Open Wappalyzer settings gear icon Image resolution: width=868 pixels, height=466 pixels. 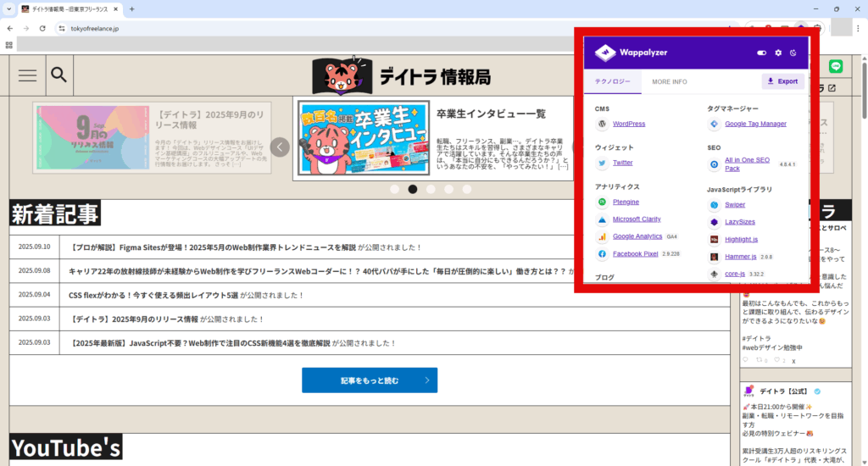(778, 53)
